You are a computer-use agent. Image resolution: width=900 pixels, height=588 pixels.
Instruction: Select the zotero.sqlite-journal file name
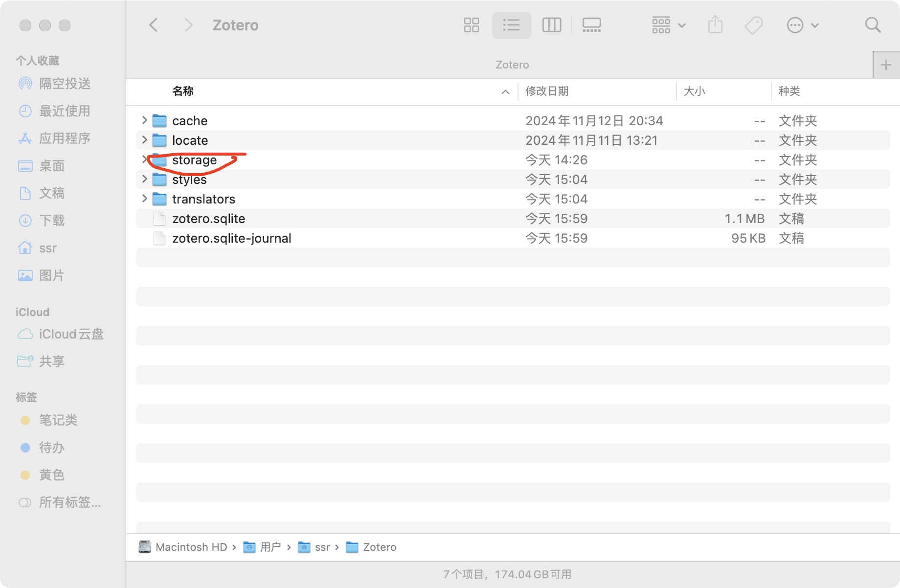[232, 238]
